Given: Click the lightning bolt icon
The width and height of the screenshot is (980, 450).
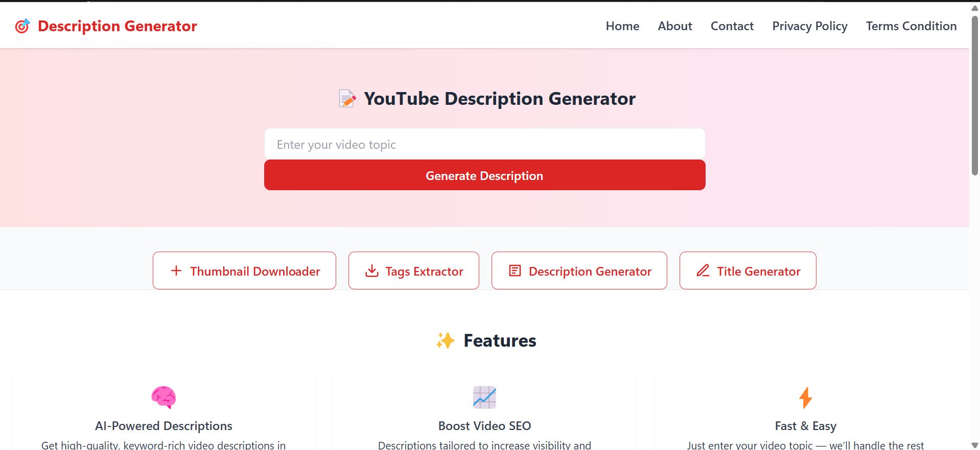Looking at the screenshot, I should (x=806, y=397).
